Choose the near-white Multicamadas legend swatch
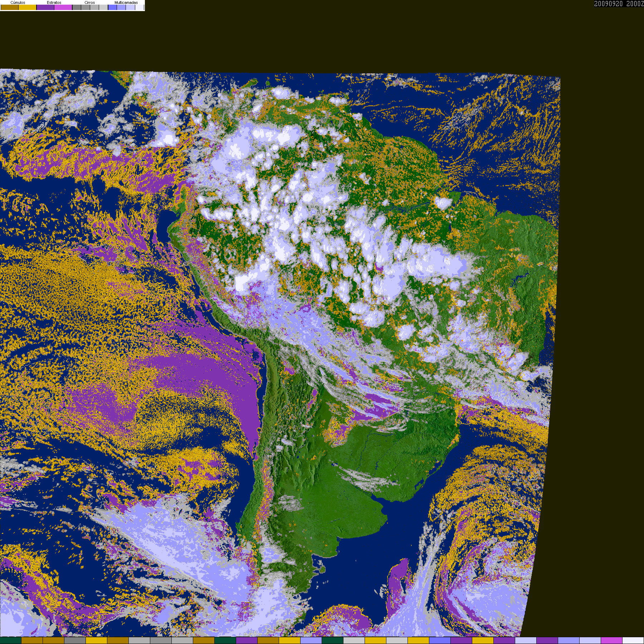This screenshot has width=644, height=644. tap(139, 7)
